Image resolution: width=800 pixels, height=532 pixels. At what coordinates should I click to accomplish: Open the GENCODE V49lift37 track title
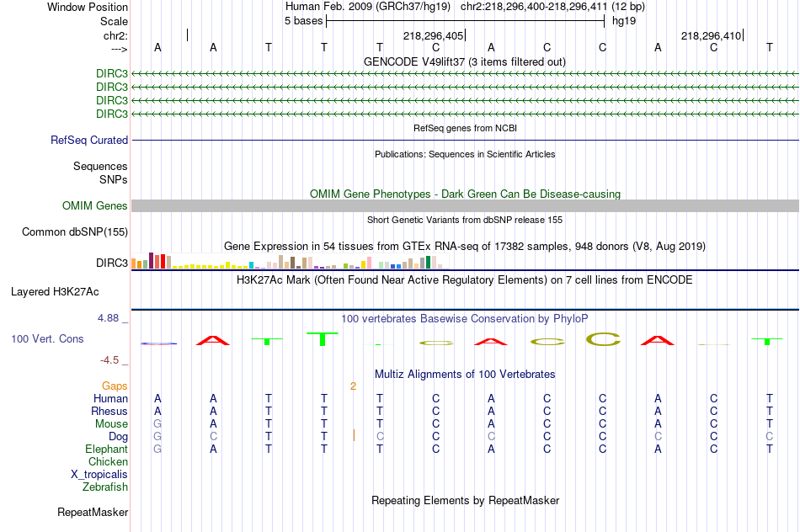tap(465, 61)
